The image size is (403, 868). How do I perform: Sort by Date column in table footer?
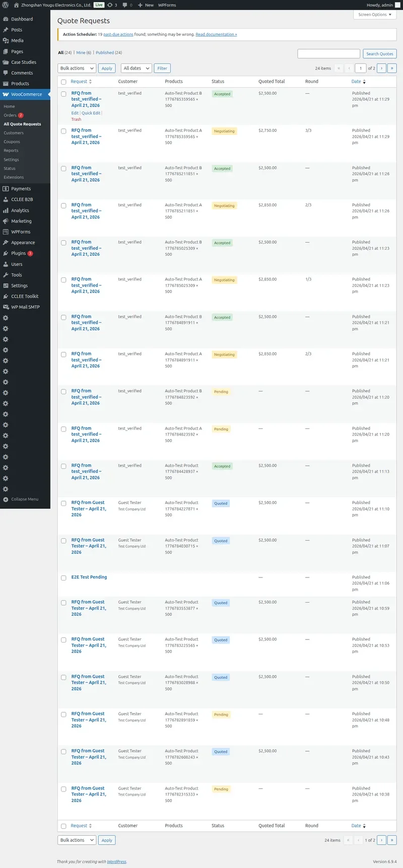pyautogui.click(x=359, y=826)
